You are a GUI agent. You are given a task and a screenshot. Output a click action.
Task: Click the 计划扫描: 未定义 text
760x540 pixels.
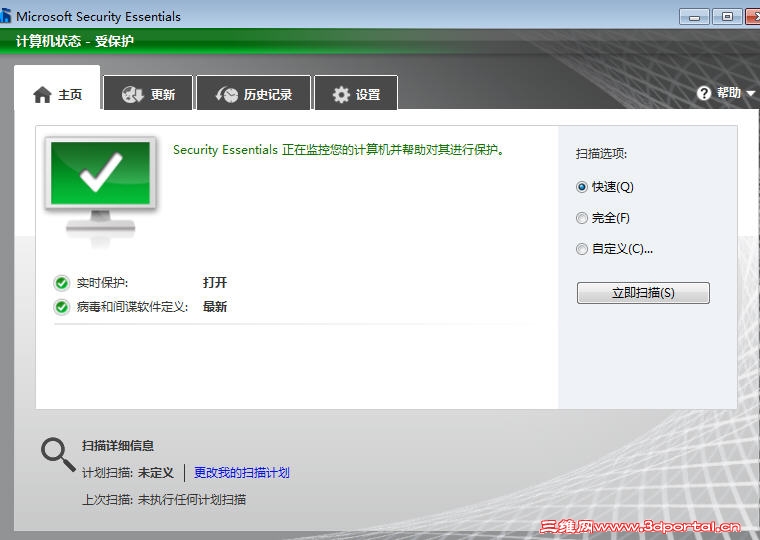coord(127,472)
